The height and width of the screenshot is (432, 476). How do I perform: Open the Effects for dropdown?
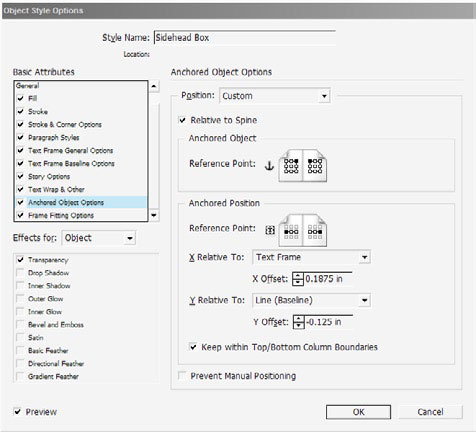pos(99,238)
